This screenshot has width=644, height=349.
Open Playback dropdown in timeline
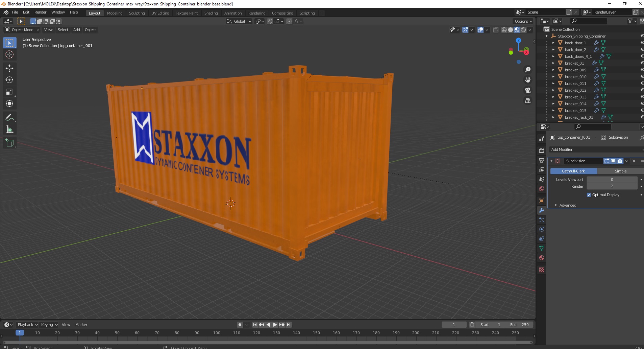click(x=27, y=325)
